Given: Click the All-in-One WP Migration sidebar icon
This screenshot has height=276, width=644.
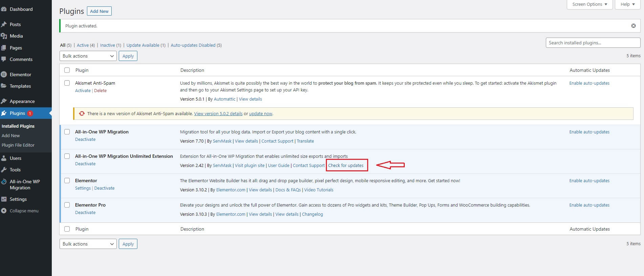Looking at the screenshot, I should pyautogui.click(x=4, y=182).
